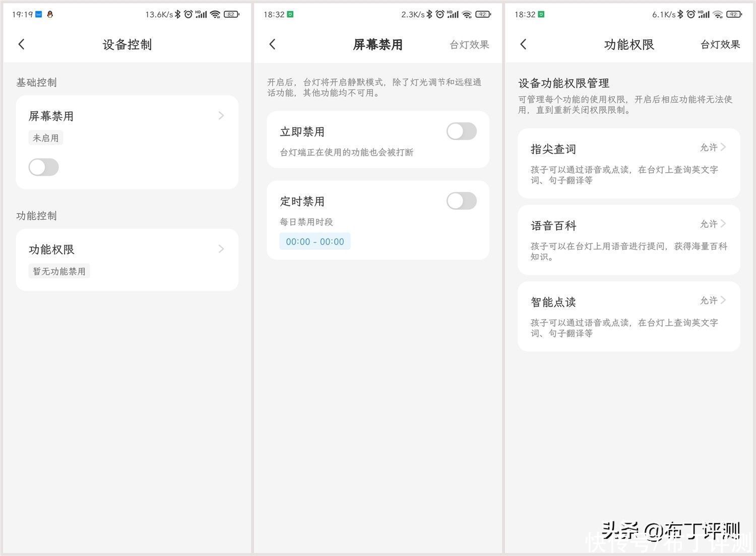Image resolution: width=756 pixels, height=556 pixels.
Task: Tap the 基础控制 section header
Action: pyautogui.click(x=36, y=83)
